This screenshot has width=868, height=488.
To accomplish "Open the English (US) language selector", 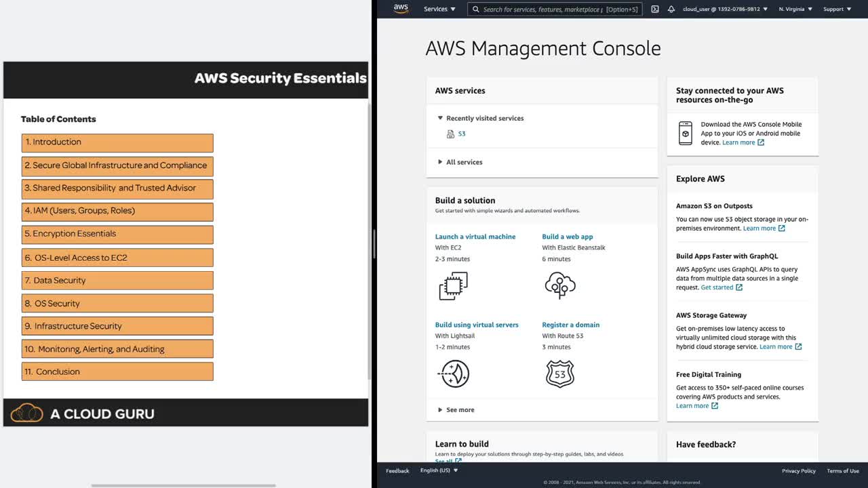I will [439, 470].
